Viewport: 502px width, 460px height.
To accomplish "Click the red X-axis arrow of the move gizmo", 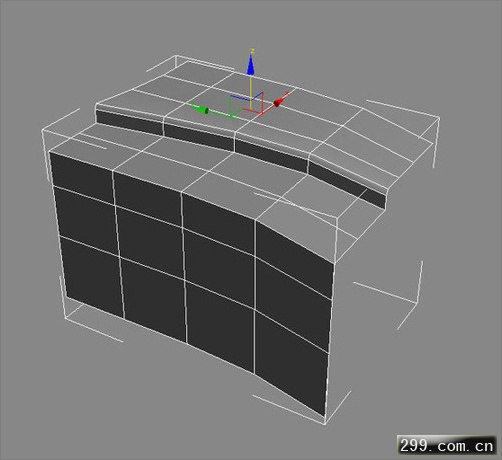I will pos(279,102).
